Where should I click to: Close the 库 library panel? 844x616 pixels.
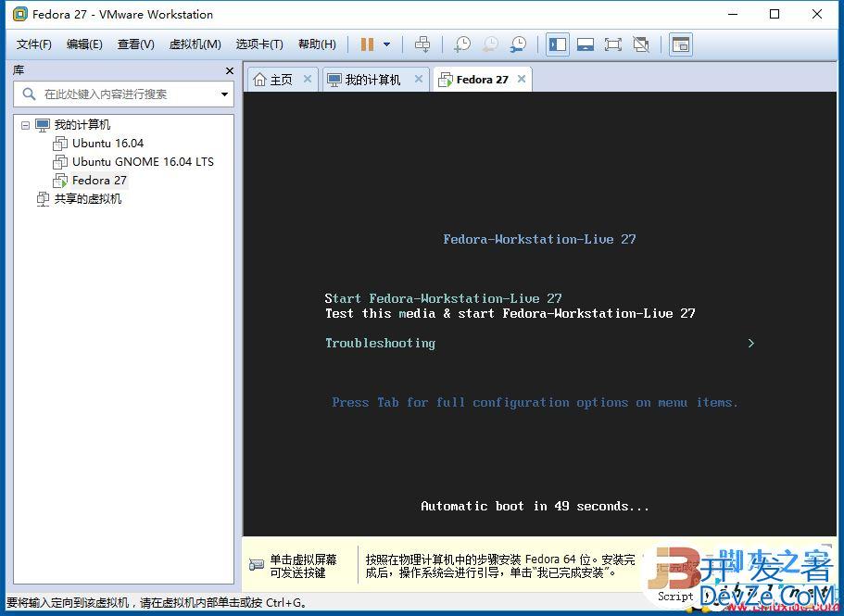(x=230, y=71)
